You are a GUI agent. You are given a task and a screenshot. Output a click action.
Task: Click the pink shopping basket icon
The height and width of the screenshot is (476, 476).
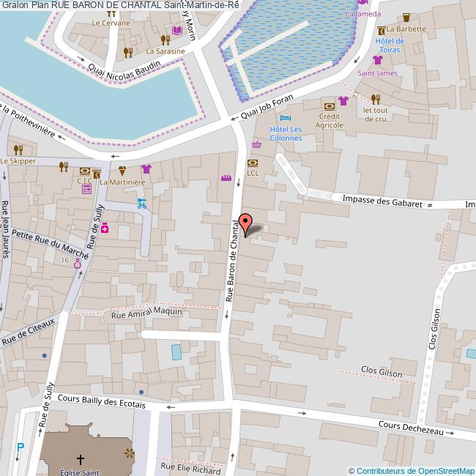click(x=256, y=144)
